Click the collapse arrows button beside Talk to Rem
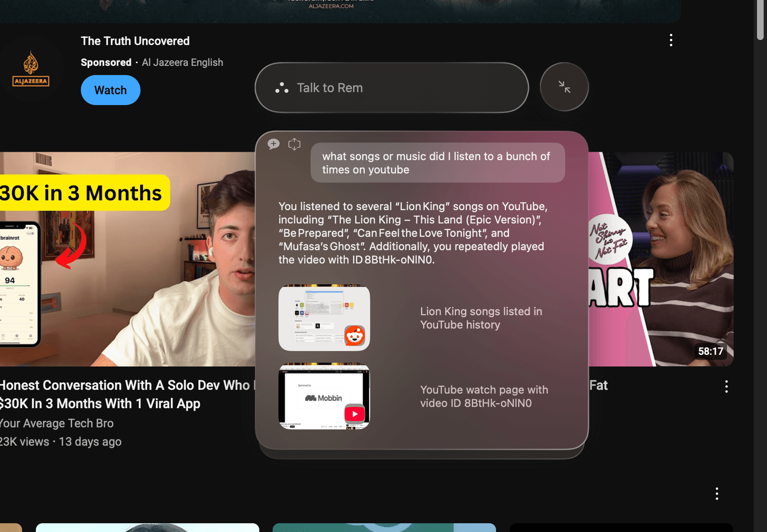Viewport: 767px width, 532px height. click(564, 87)
